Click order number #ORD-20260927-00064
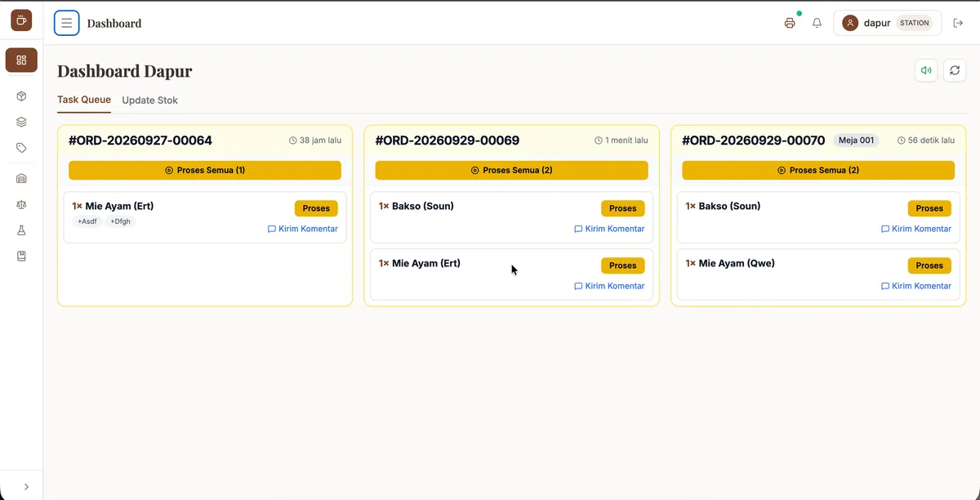 coord(140,141)
